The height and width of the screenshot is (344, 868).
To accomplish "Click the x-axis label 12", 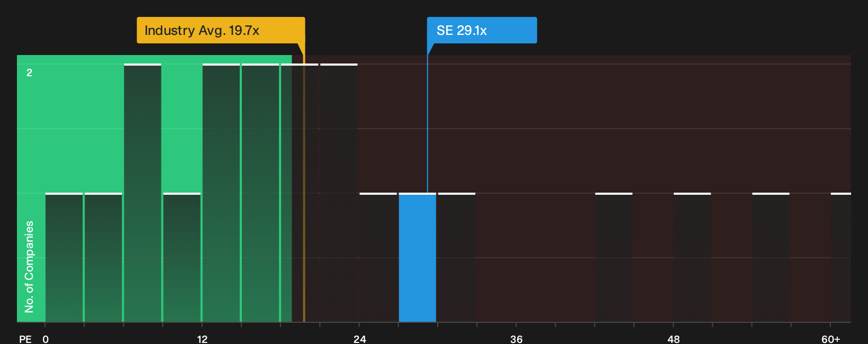I will point(202,339).
